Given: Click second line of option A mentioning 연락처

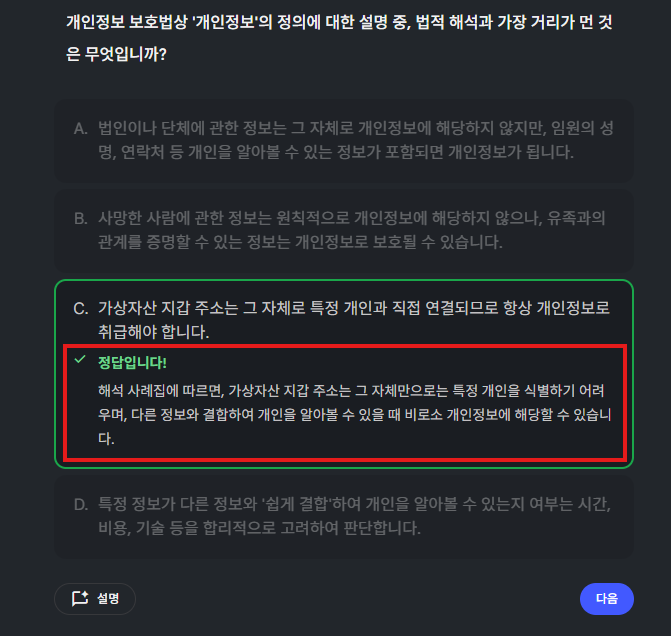Looking at the screenshot, I should pos(336,152).
